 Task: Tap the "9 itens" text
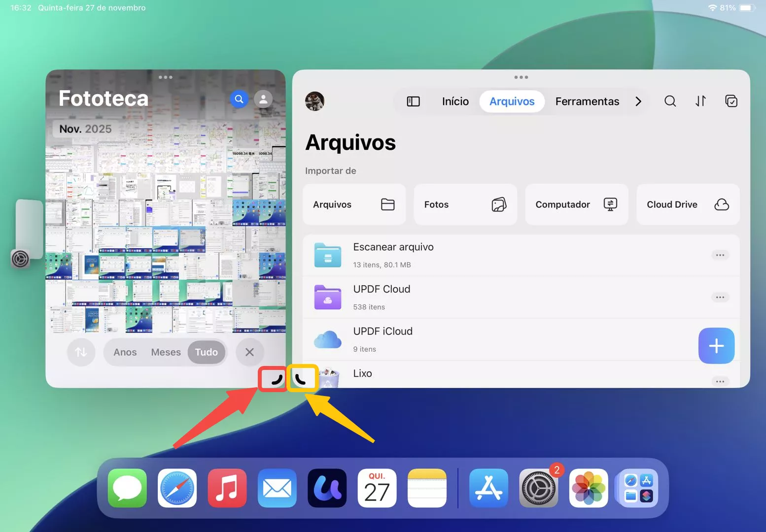pos(364,349)
